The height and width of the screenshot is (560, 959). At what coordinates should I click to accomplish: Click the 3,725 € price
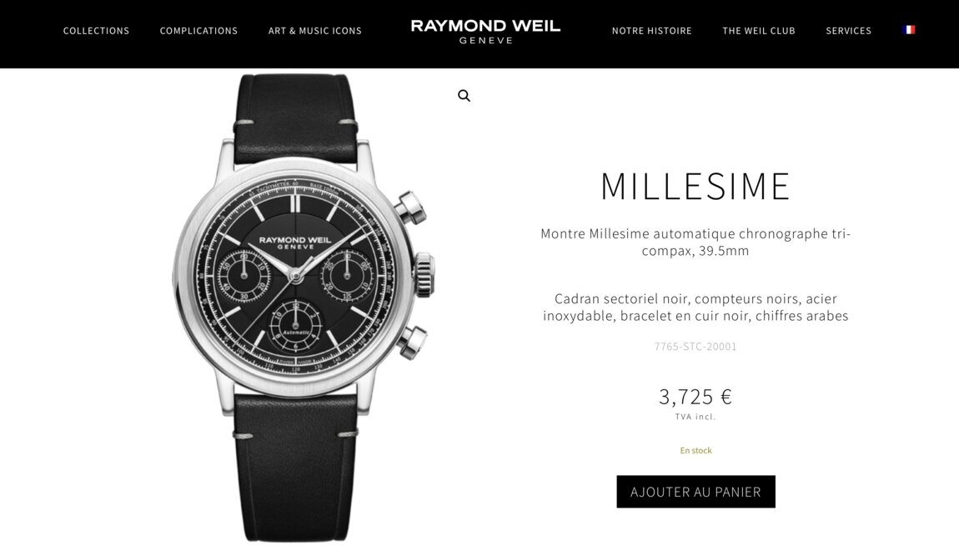[696, 397]
